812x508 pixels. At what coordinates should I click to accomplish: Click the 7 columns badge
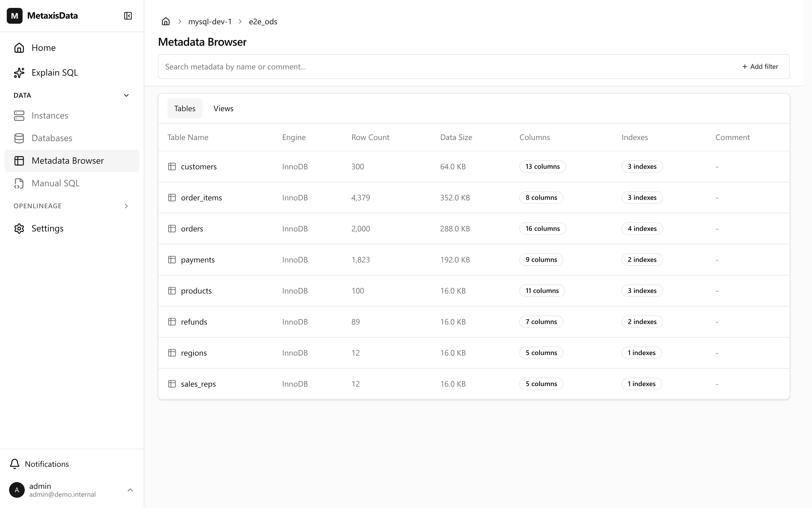pyautogui.click(x=541, y=322)
